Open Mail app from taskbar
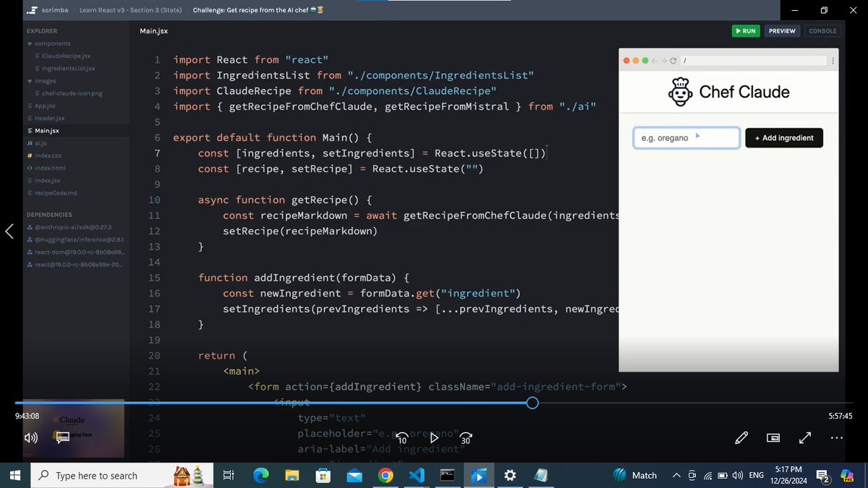The width and height of the screenshot is (868, 488). click(x=354, y=475)
